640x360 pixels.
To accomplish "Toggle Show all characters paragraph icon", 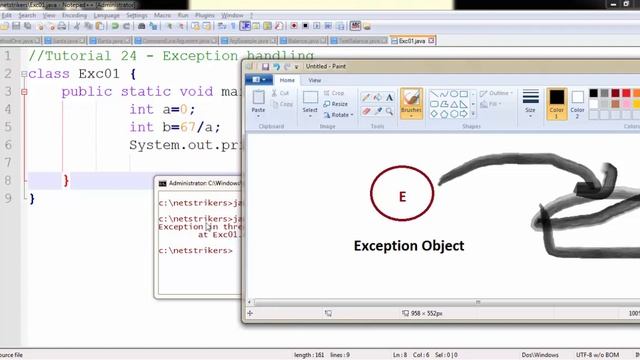I will (x=233, y=26).
